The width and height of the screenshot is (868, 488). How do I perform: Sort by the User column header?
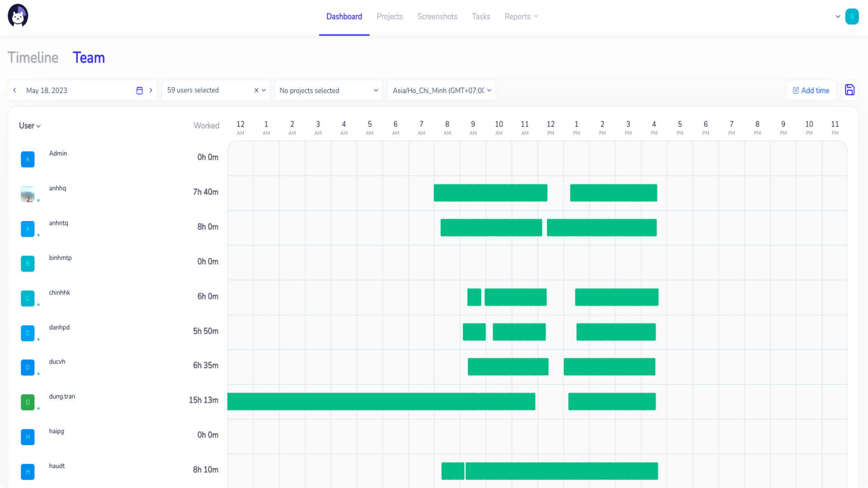[x=30, y=126]
